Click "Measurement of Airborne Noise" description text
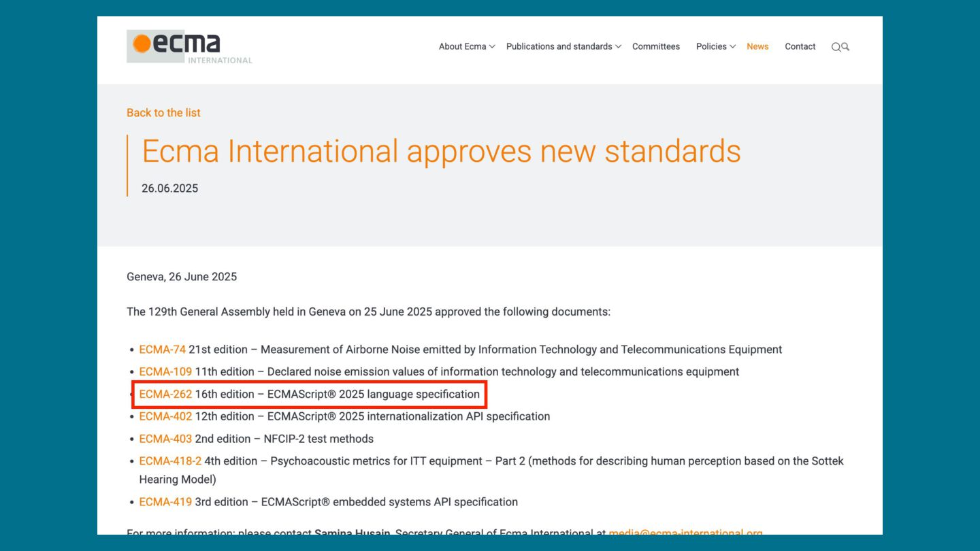 [x=521, y=350]
